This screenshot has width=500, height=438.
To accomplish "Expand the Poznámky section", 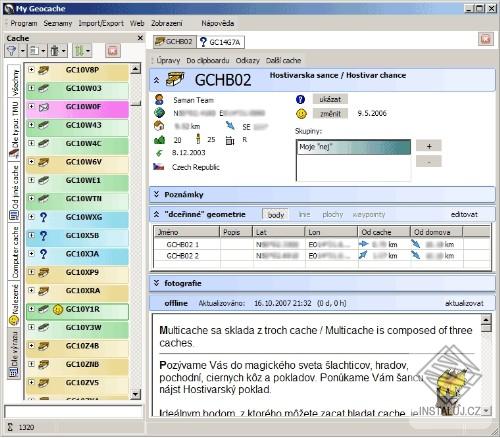I will 156,194.
